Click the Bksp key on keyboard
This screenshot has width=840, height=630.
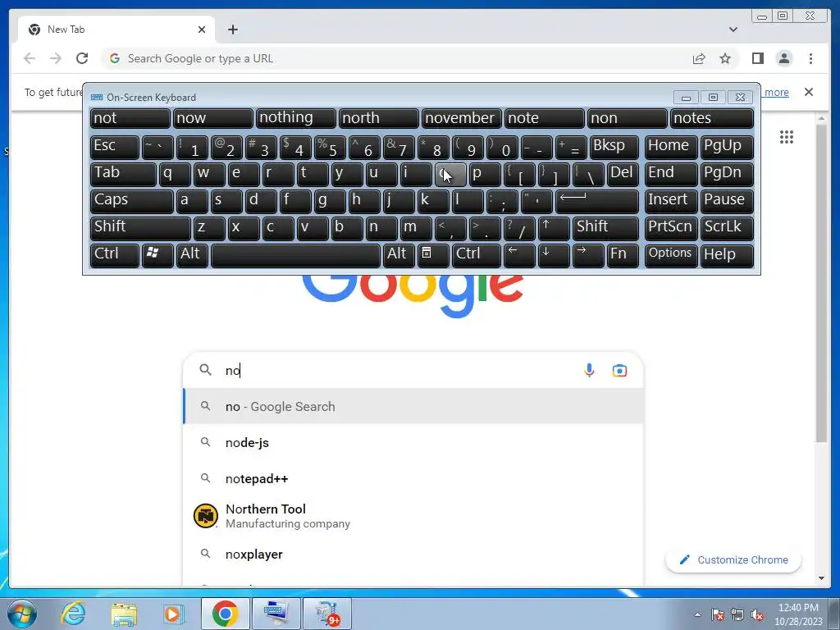(x=614, y=146)
